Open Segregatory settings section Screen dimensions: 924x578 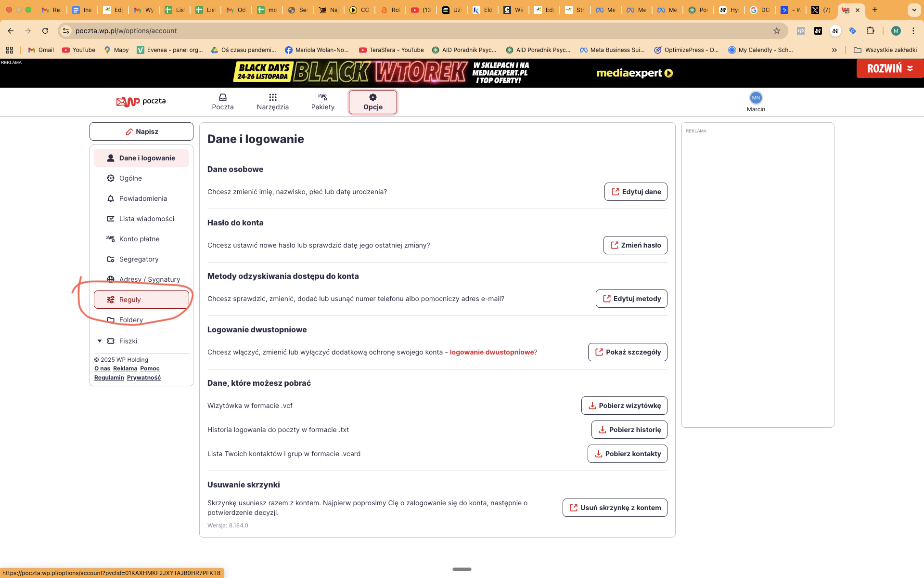click(x=139, y=259)
